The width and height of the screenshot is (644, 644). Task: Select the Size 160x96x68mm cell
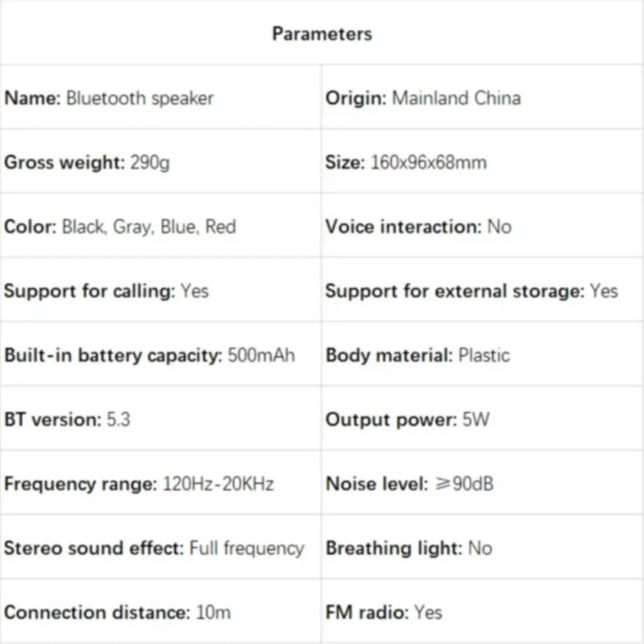click(406, 162)
